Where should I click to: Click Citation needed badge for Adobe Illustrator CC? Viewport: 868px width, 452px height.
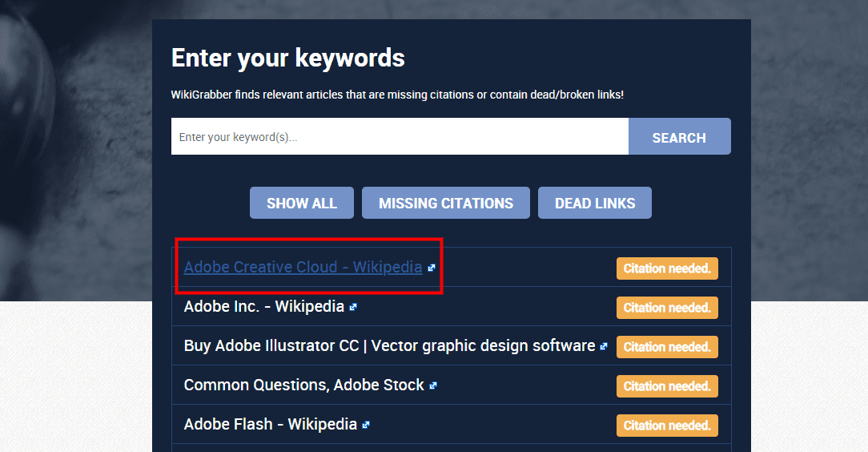(x=667, y=347)
